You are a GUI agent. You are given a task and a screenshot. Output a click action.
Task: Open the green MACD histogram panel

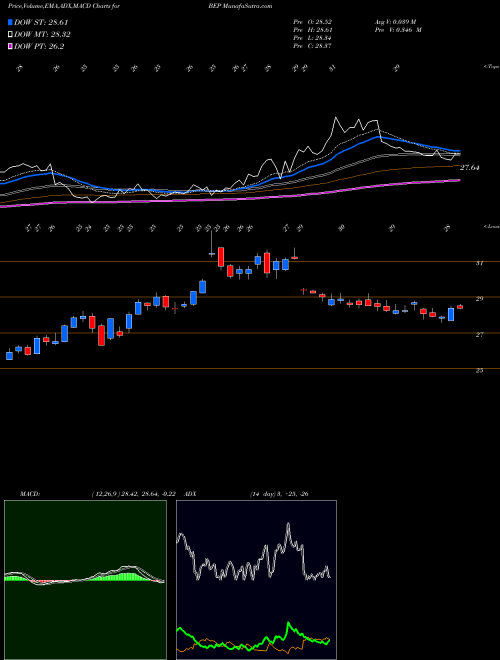point(85,580)
